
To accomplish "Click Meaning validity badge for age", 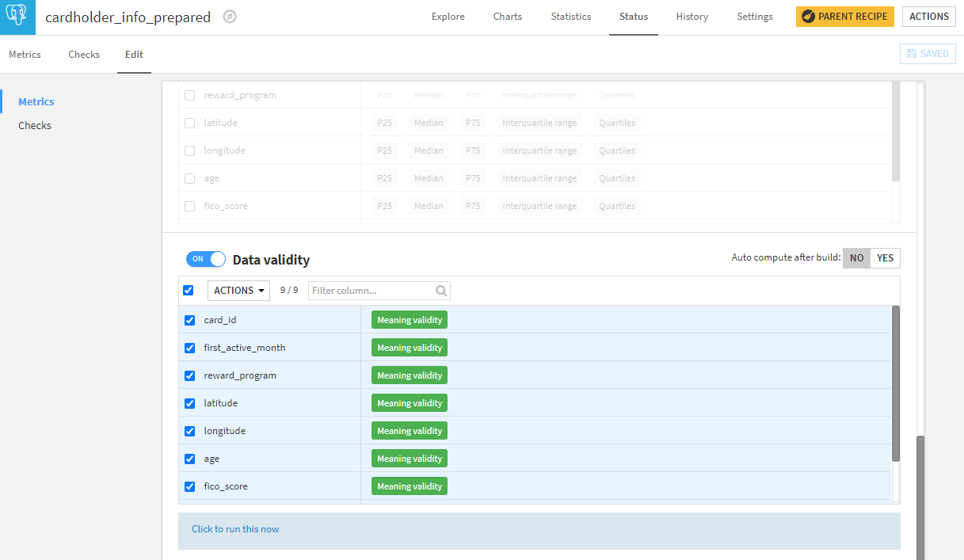I will click(x=410, y=459).
